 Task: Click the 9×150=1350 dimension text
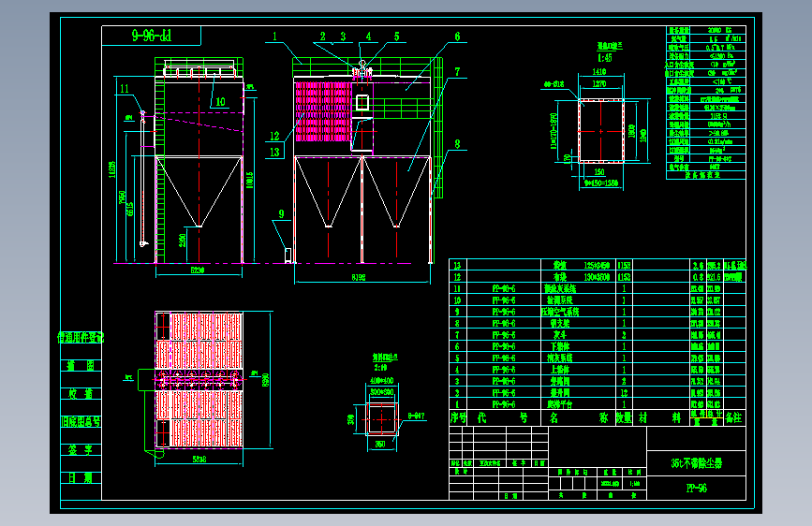pos(600,183)
